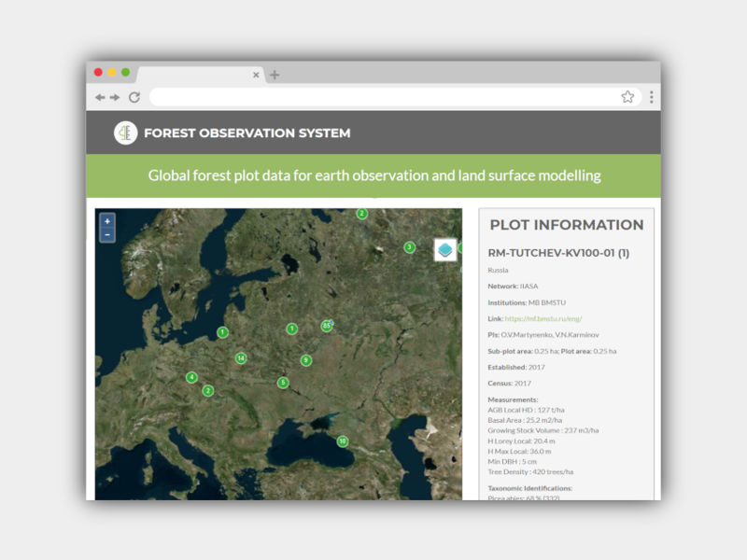Click the PLOT INFORMATION heading
747x560 pixels.
click(x=567, y=225)
